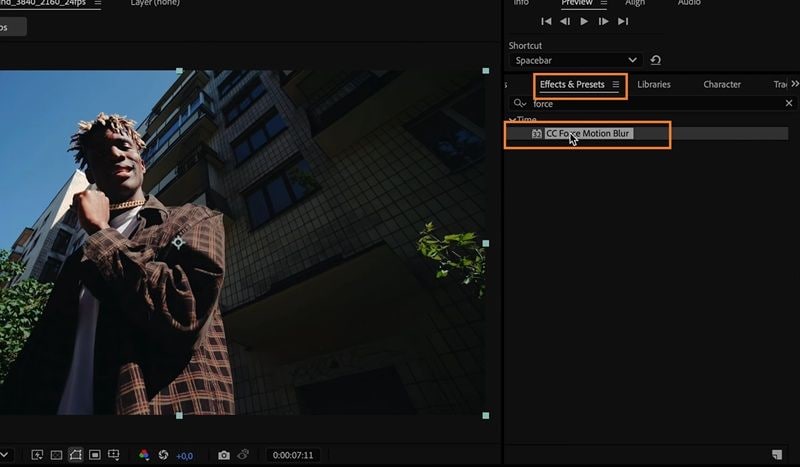Open search options magnifier dropdown
This screenshot has width=800, height=467.
[519, 104]
